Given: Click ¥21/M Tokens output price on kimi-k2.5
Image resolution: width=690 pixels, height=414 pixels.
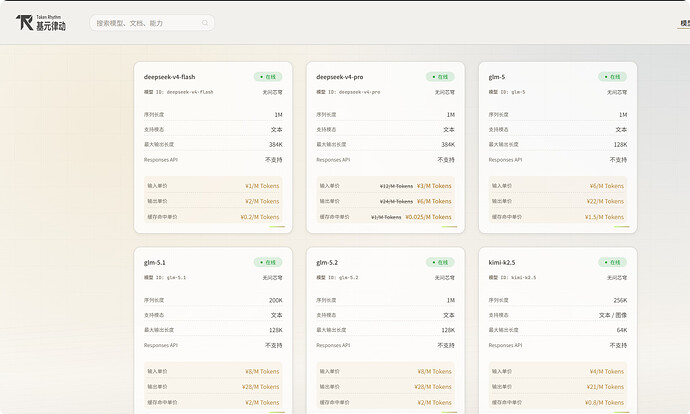Looking at the screenshot, I should click(x=605, y=387).
